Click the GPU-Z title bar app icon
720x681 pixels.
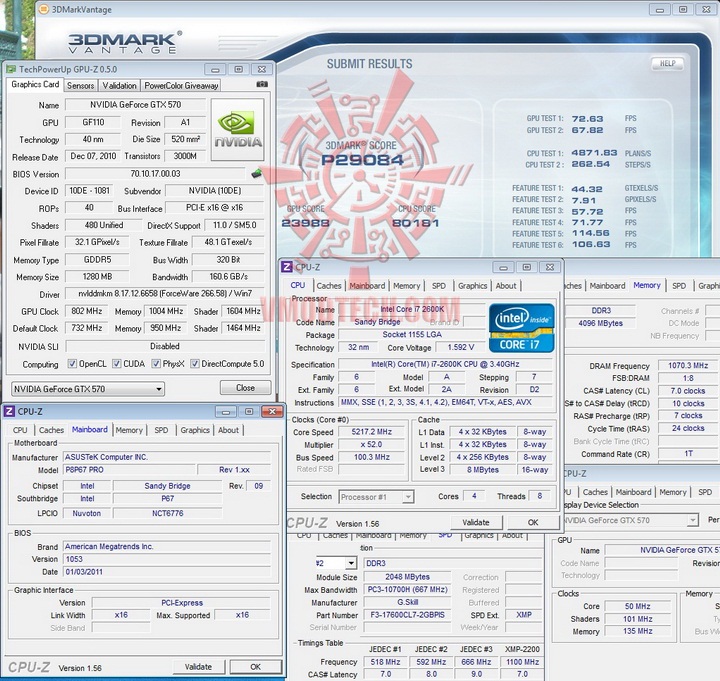tap(11, 69)
